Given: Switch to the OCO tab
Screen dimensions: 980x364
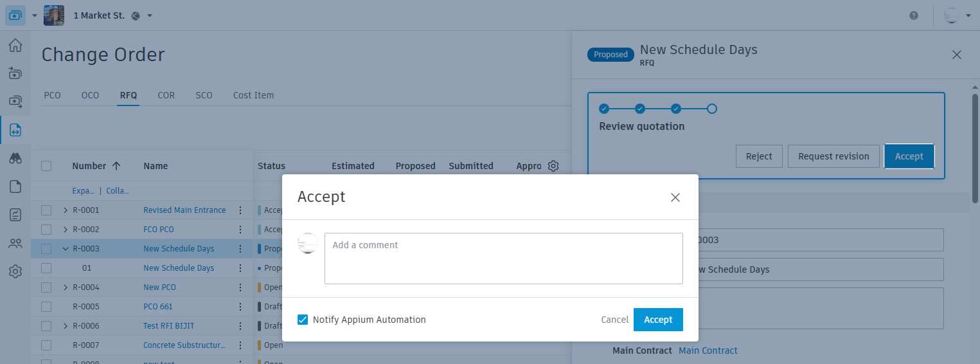Looking at the screenshot, I should 91,95.
